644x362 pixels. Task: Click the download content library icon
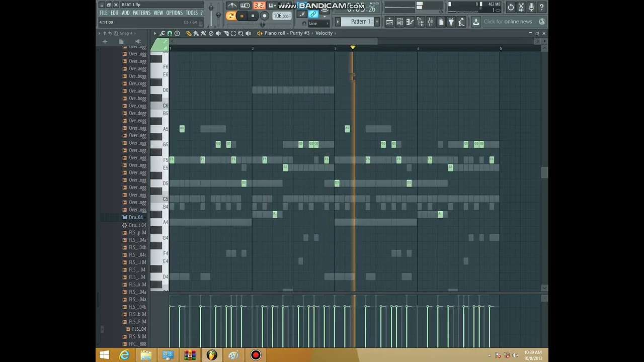[476, 22]
